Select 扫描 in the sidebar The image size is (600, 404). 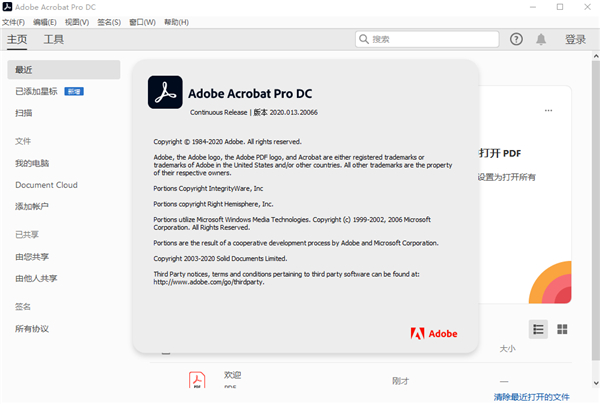coord(24,113)
